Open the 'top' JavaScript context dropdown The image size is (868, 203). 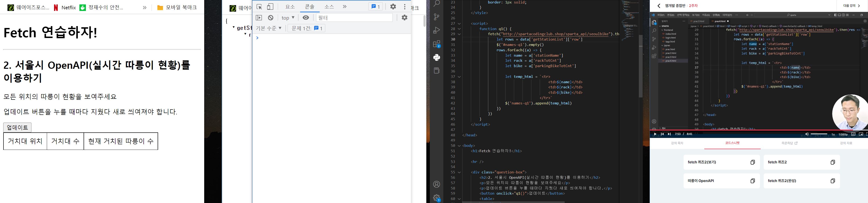point(288,18)
